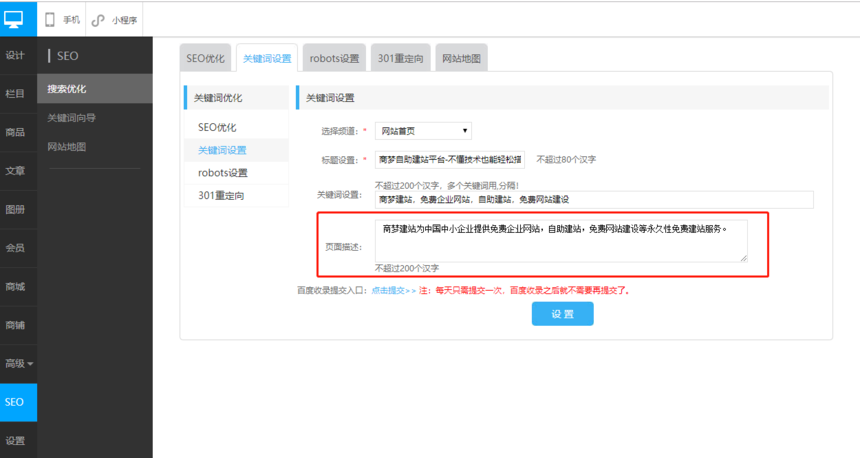Click the 点击提交>> Baidu submission link
The image size is (860, 458).
click(394, 291)
